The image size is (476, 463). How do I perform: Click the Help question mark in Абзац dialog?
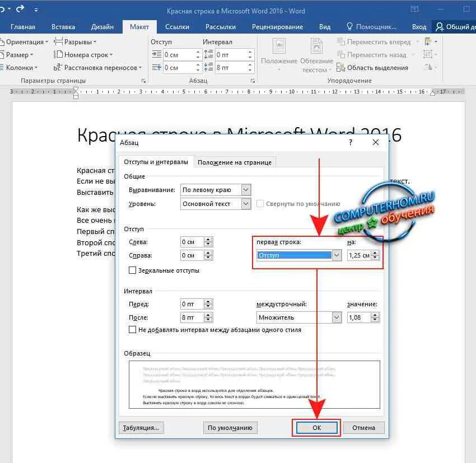(x=351, y=142)
